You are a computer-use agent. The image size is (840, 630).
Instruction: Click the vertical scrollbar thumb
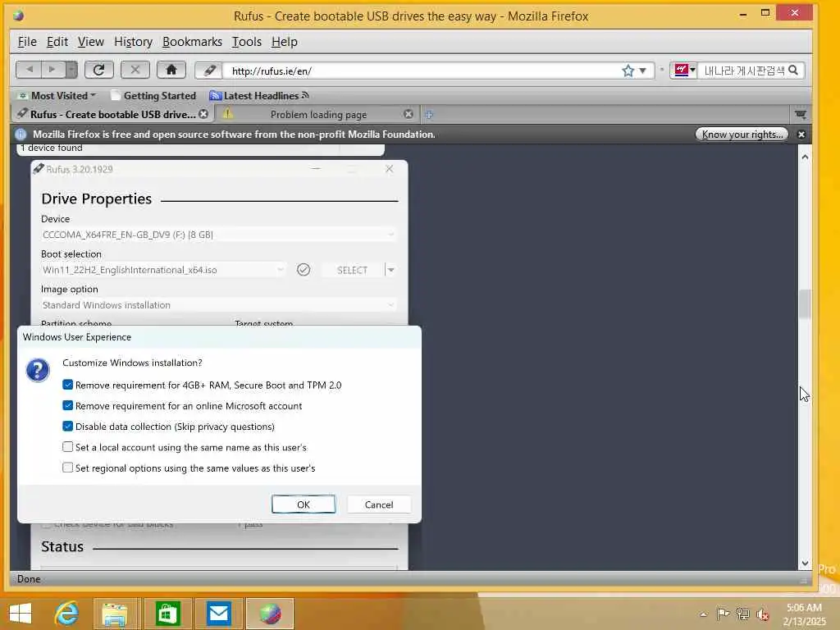[805, 304]
